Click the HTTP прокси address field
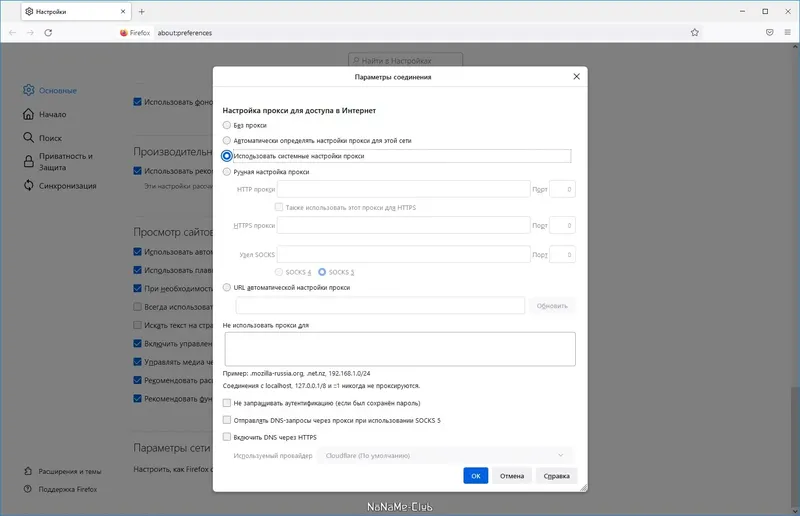This screenshot has width=800, height=516. pos(404,189)
